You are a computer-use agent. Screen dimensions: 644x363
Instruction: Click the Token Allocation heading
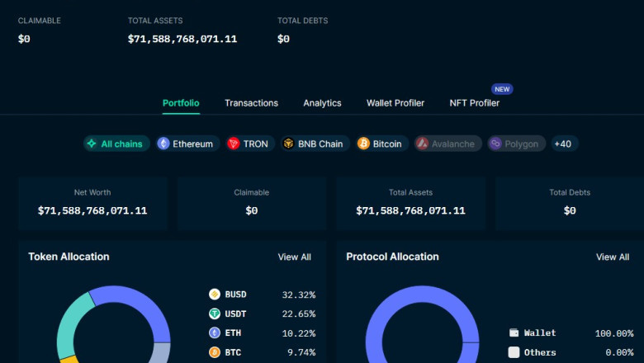point(69,257)
